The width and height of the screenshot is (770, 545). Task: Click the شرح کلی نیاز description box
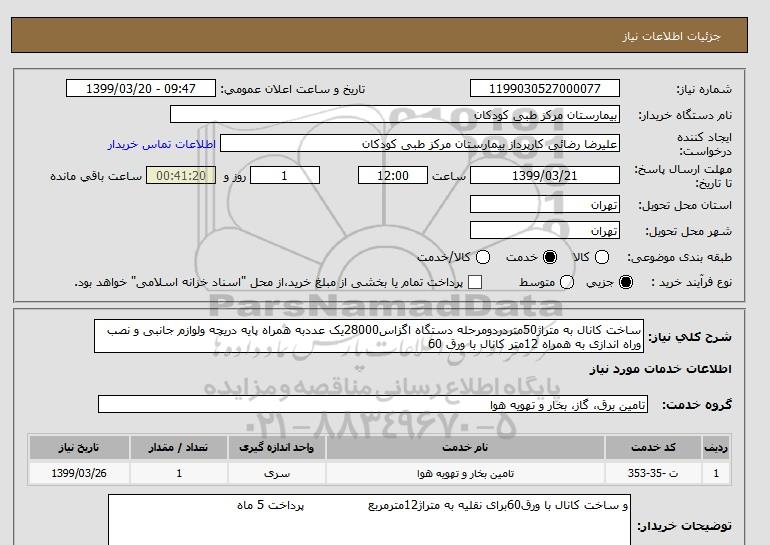coord(369,336)
